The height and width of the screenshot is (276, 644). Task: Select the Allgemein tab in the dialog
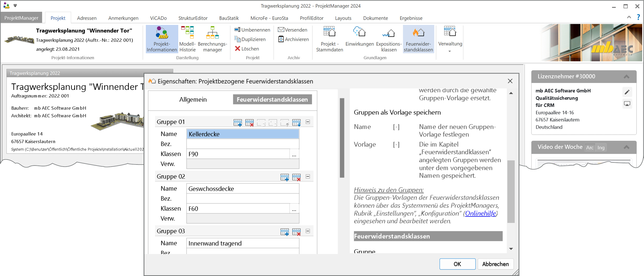tap(193, 100)
